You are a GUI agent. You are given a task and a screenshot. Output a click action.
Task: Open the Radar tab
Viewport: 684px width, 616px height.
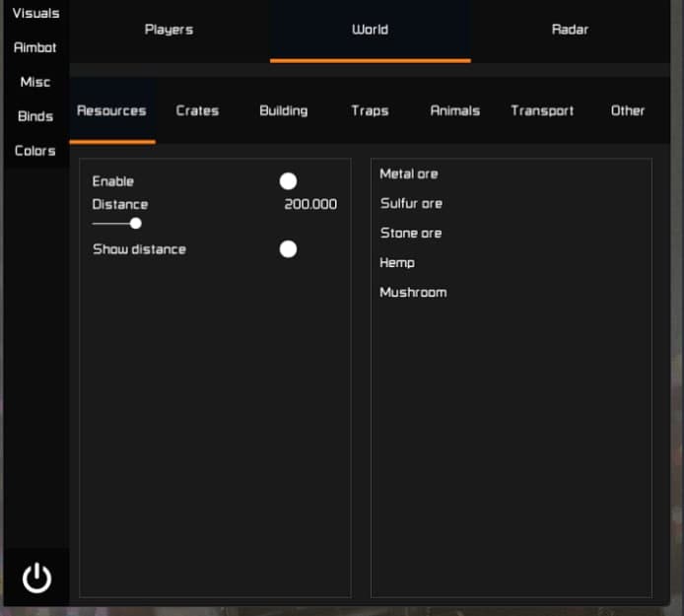570,30
